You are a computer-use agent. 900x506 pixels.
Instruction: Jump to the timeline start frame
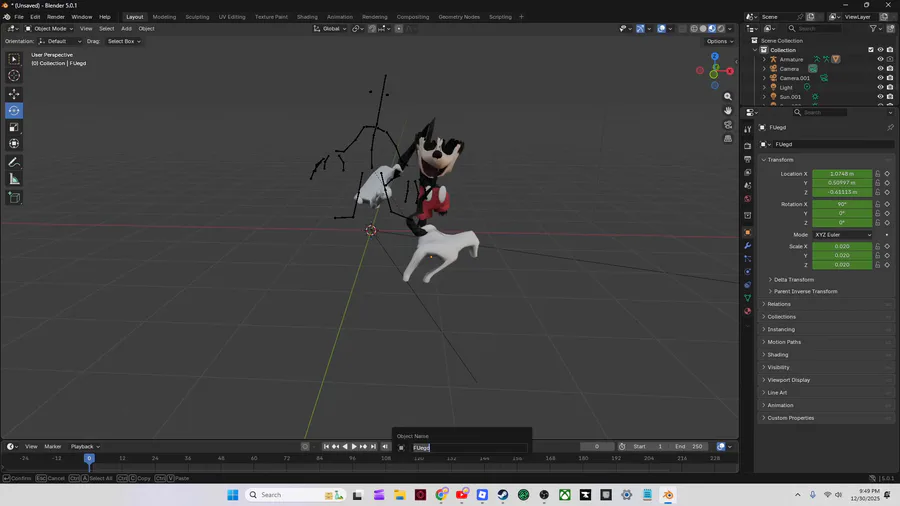[x=326, y=446]
